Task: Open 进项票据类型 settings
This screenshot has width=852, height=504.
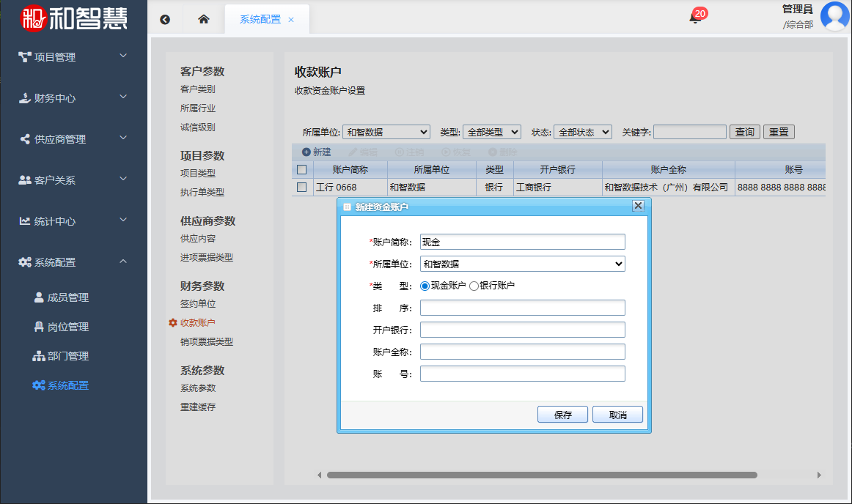Action: coord(207,257)
